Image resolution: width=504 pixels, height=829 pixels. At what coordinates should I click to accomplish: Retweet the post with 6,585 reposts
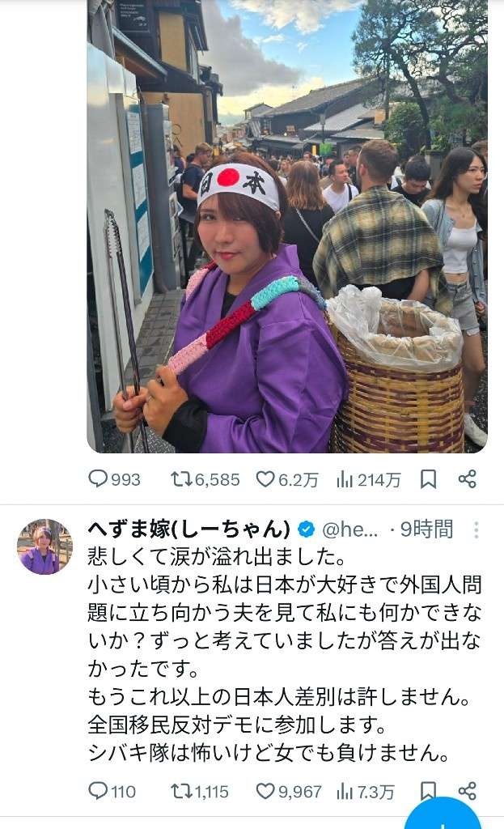tap(205, 479)
